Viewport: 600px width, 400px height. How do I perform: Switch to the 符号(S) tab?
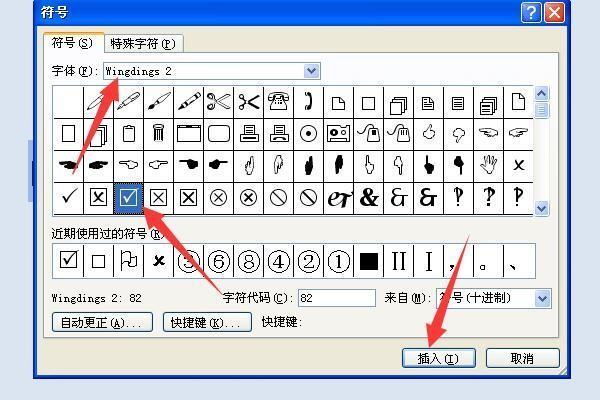tap(73, 43)
